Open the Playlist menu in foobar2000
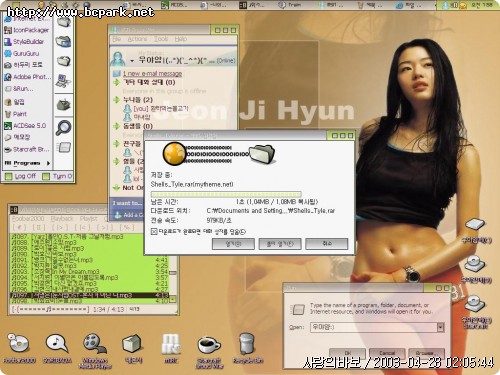This screenshot has height=375, width=500. click(x=89, y=219)
